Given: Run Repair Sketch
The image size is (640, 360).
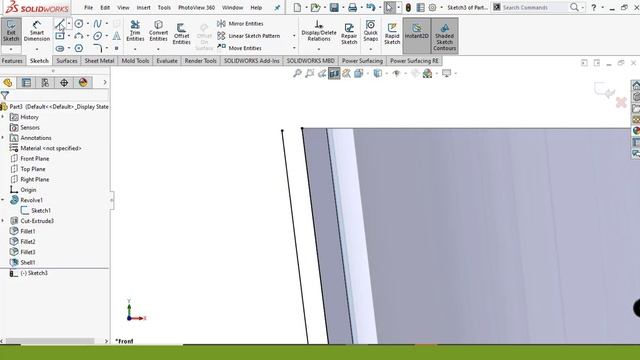Looking at the screenshot, I should click(349, 33).
